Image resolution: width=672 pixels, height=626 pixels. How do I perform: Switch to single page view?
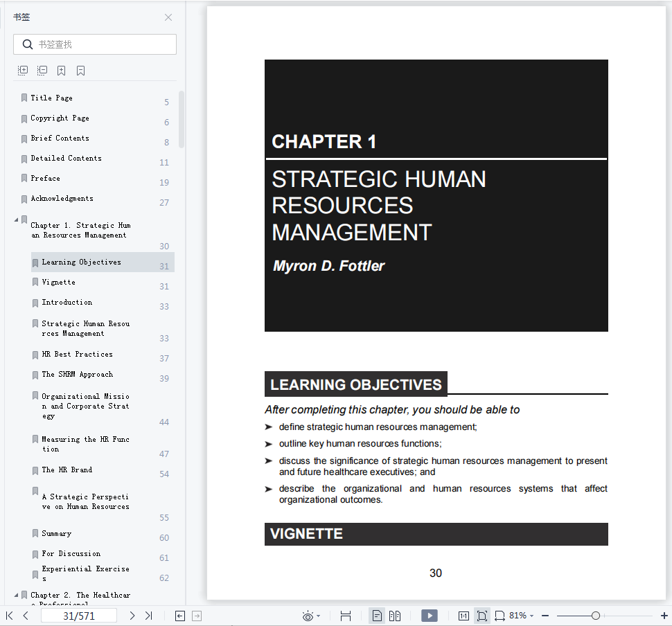[377, 616]
